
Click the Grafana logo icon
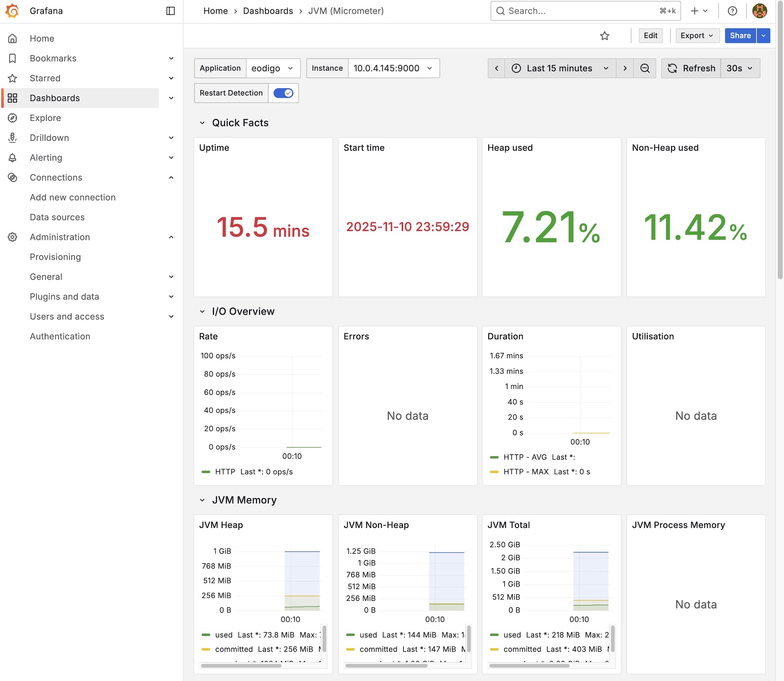[12, 11]
